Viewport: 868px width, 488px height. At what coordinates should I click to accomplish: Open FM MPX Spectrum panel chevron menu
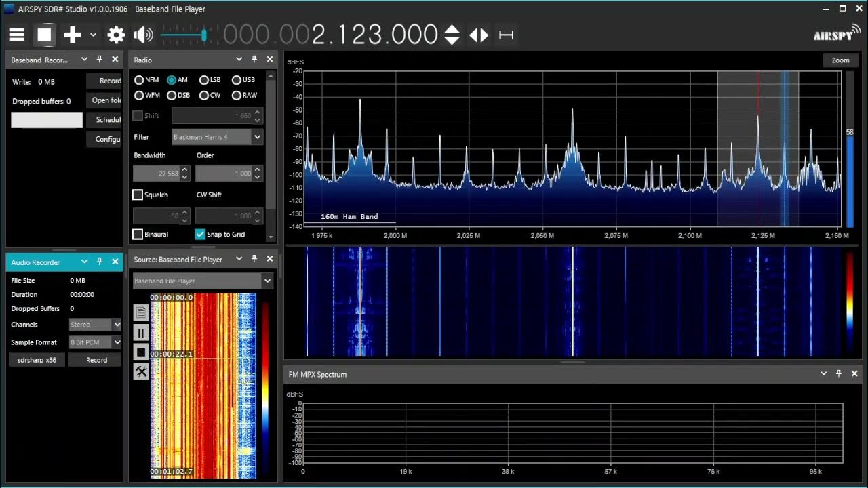coord(823,373)
